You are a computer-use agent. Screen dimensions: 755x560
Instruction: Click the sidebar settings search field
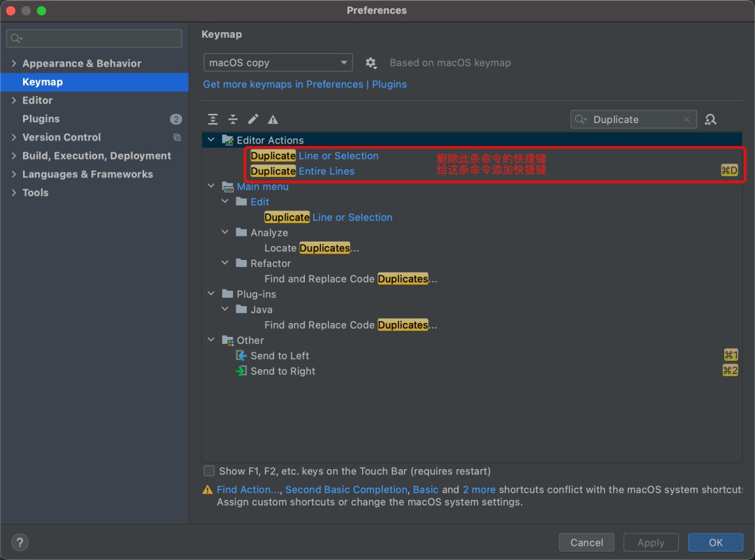point(94,38)
